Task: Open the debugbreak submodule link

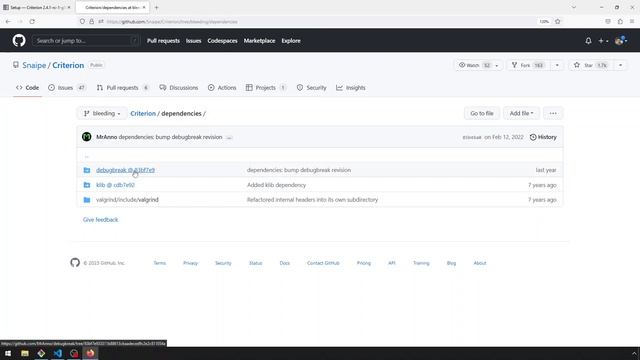Action: [x=125, y=170]
